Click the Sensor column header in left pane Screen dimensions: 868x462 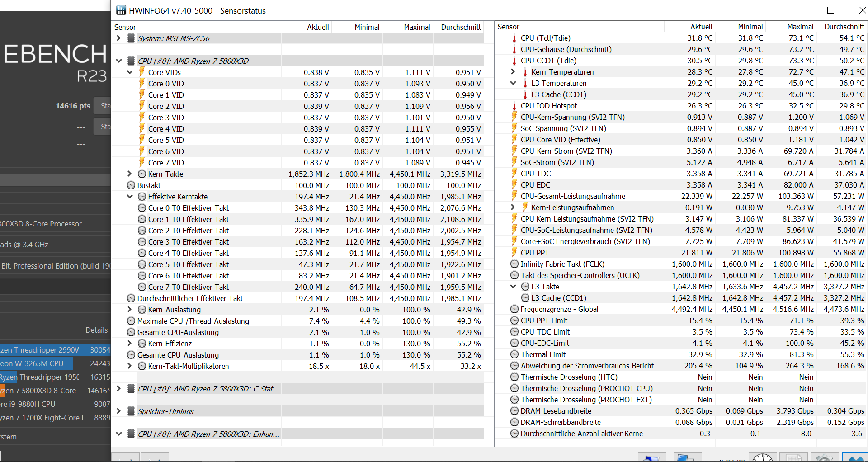[x=197, y=27]
